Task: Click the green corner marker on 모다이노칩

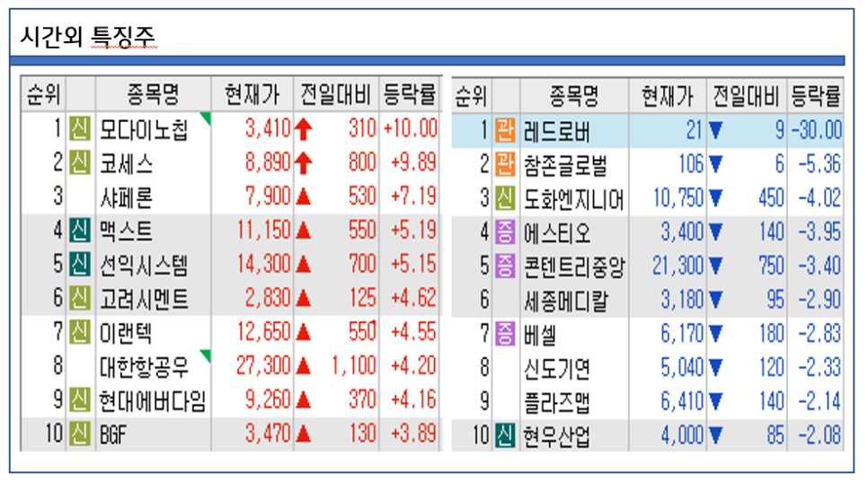Action: point(206,118)
